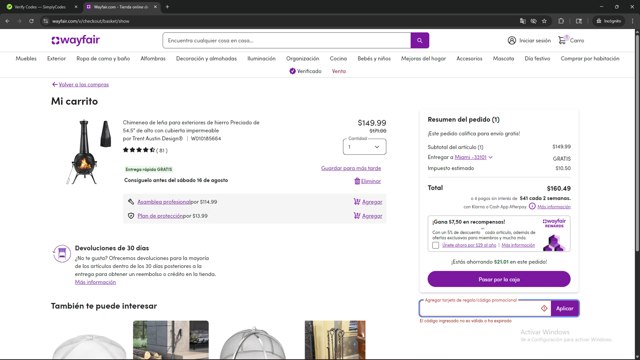Expand the Miami delivery location dropdown
The width and height of the screenshot is (640, 360).
pos(490,157)
